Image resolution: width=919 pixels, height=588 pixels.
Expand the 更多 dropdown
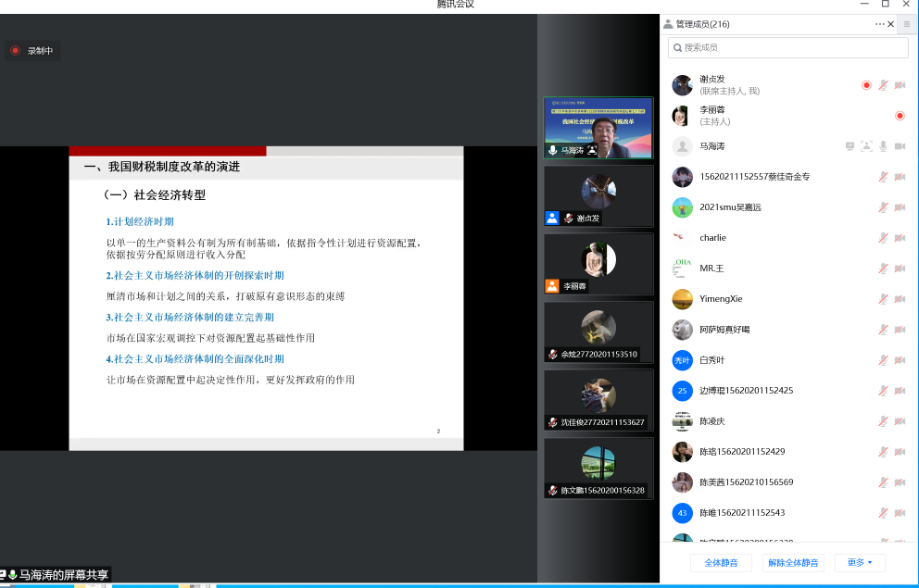(x=860, y=562)
